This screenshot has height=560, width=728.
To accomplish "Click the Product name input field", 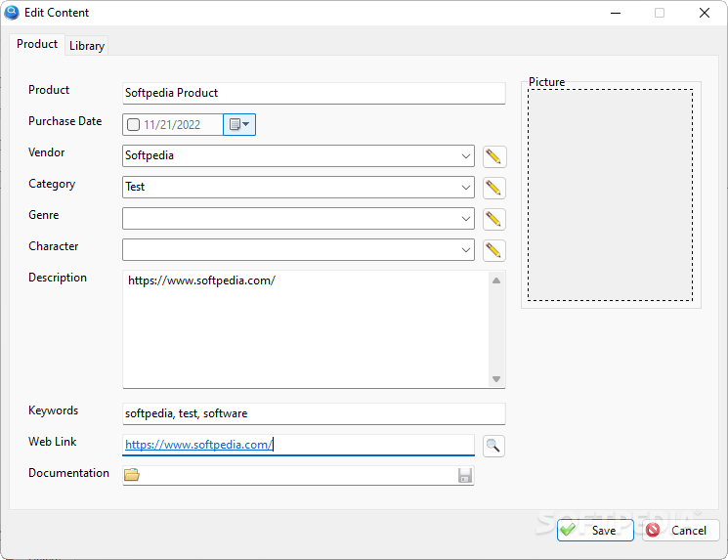I will (x=314, y=93).
